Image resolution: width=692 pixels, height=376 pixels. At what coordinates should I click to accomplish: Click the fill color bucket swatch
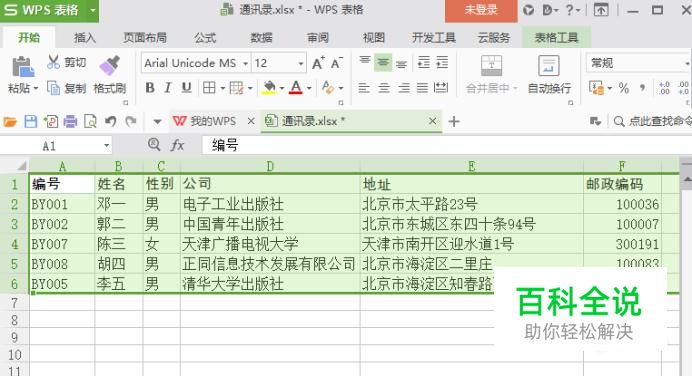(x=269, y=88)
